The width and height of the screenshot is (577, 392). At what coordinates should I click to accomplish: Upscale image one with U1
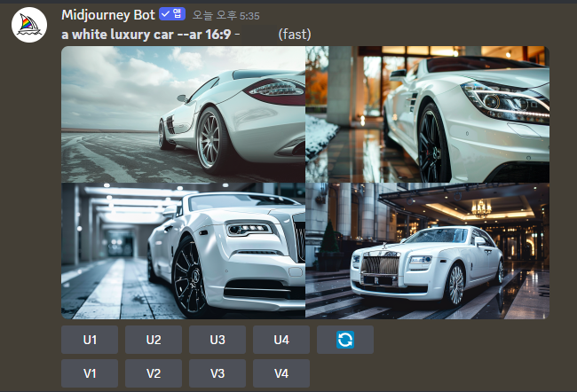90,340
